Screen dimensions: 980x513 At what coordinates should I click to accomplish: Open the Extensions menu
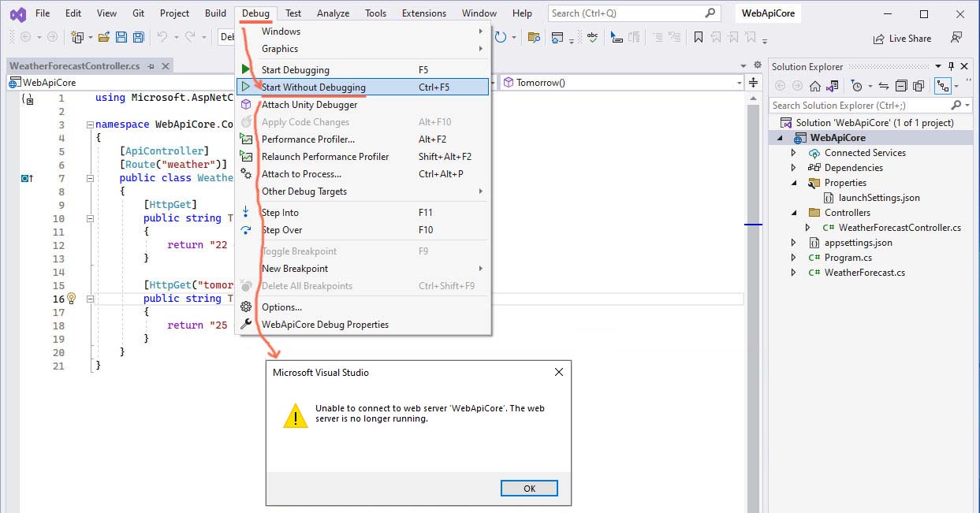point(424,13)
